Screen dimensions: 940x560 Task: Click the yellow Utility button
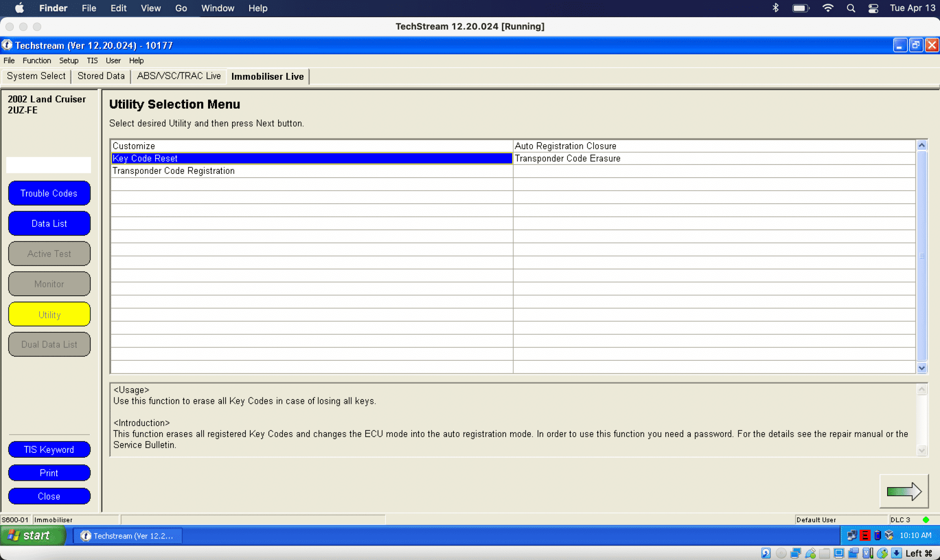pyautogui.click(x=49, y=315)
